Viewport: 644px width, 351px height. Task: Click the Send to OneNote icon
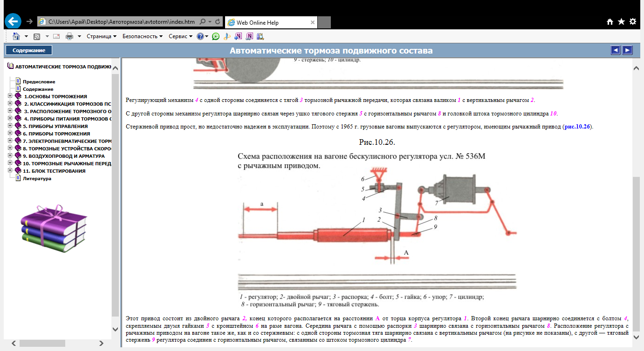(239, 36)
